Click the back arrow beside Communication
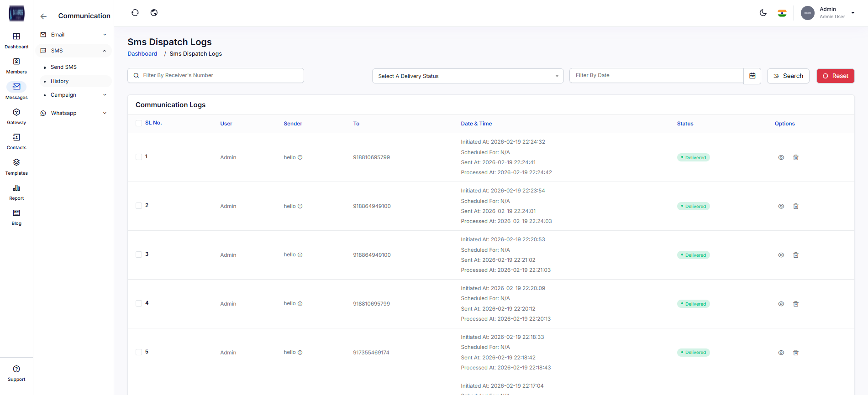Image resolution: width=868 pixels, height=395 pixels. [x=43, y=16]
